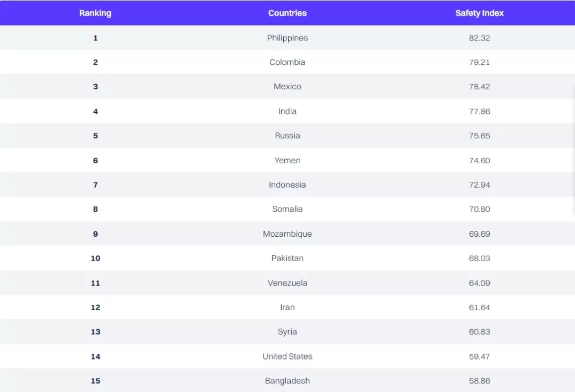Viewport: 575px width, 392px height.
Task: Click the Bangladesh country entry
Action: coord(287,381)
